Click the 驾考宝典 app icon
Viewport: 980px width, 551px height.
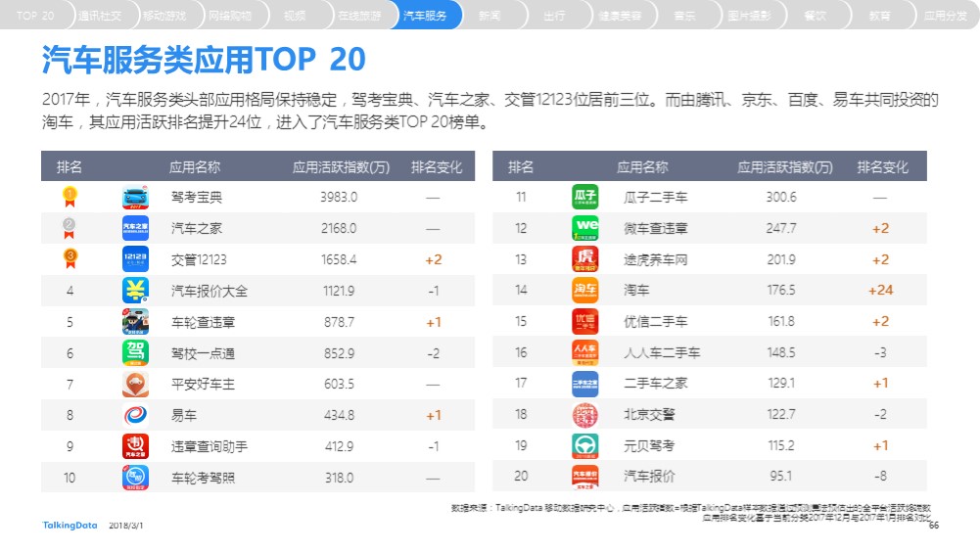[x=135, y=197]
